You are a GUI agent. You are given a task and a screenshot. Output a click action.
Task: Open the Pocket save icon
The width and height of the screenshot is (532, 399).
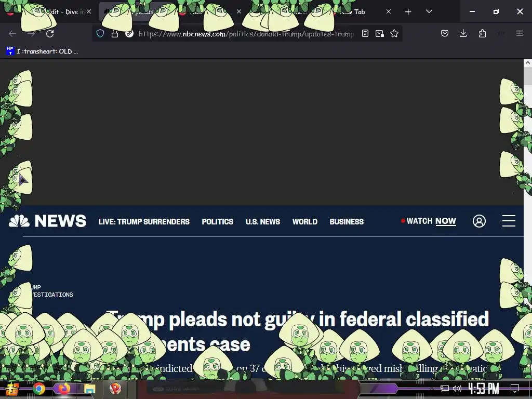445,33
